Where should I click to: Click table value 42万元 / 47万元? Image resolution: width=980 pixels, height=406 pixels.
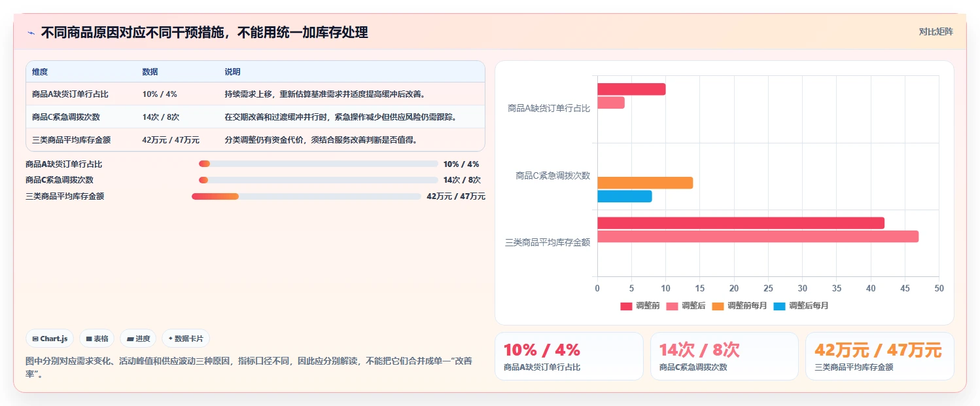[171, 140]
